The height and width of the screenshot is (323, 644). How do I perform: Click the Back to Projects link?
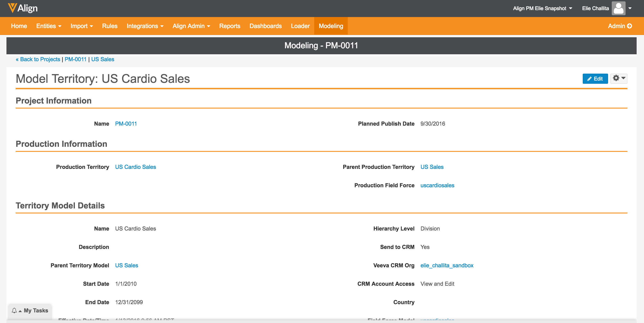click(x=38, y=59)
